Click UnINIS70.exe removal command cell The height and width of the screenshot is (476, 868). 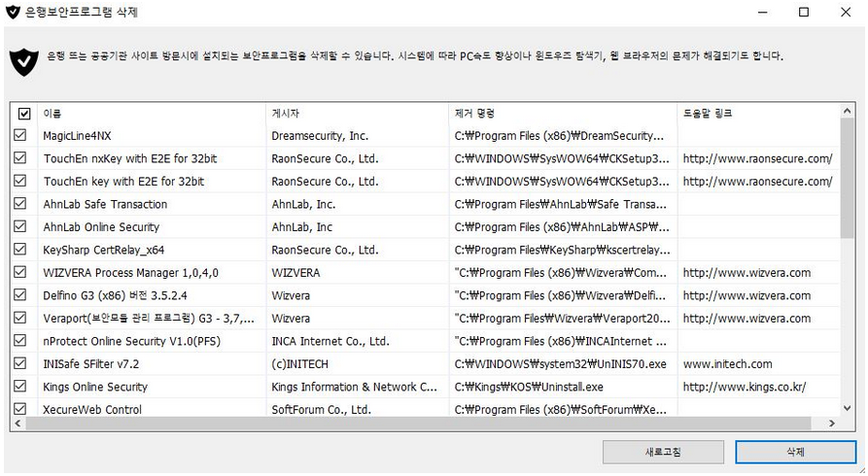[560, 364]
